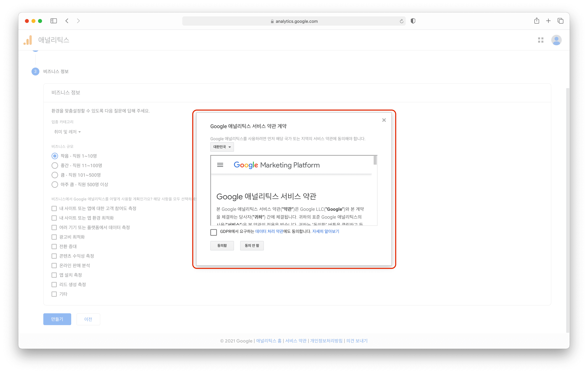Viewport: 588px width, 373px height.
Task: Close the terms of service dialog
Action: 384,120
